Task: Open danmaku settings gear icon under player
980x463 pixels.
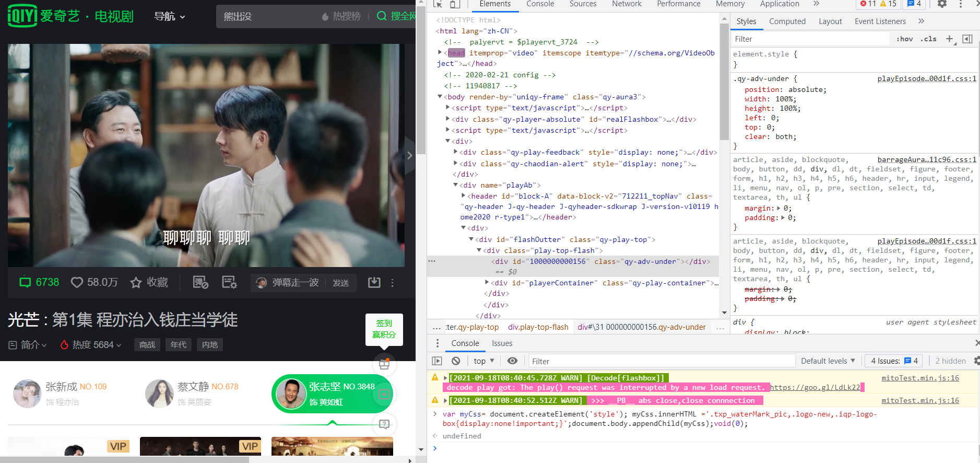Action: coord(229,283)
